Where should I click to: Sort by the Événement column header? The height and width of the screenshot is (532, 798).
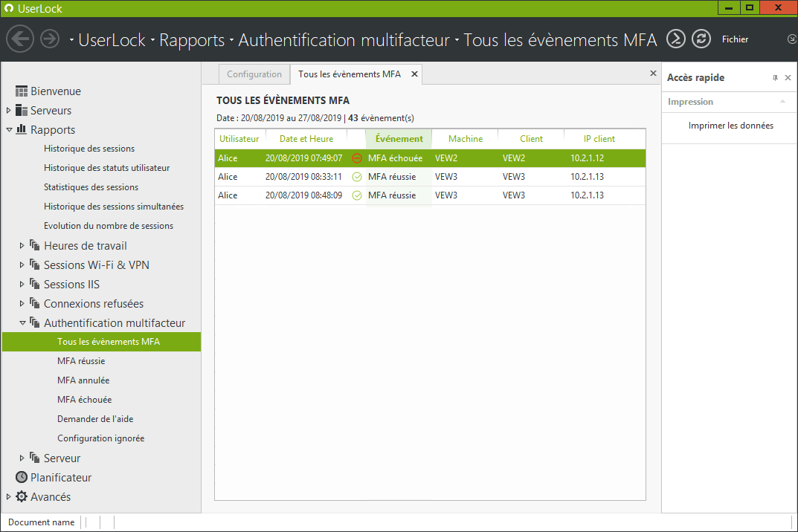399,139
